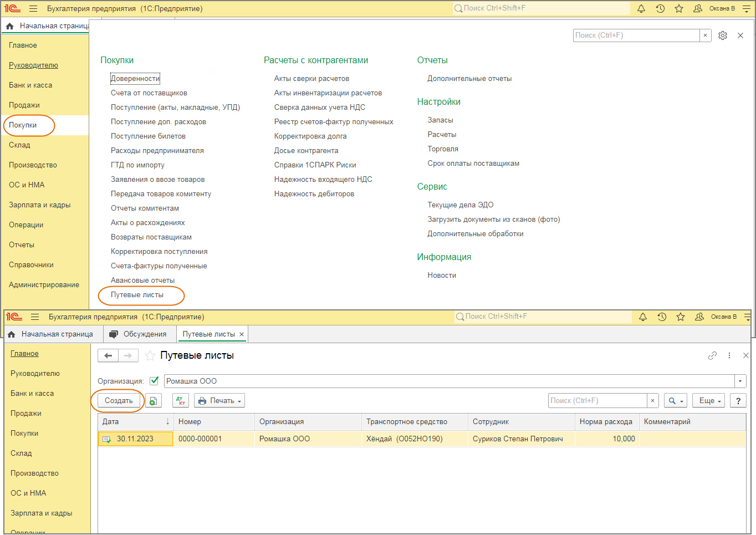This screenshot has height=535, width=756.
Task: Open the Печать dropdown menu
Action: click(219, 401)
